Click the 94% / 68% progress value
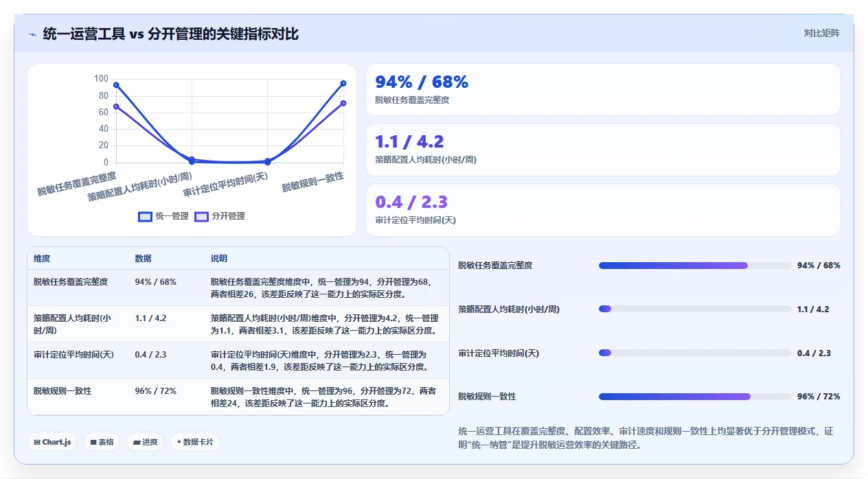This screenshot has height=479, width=868. [819, 266]
